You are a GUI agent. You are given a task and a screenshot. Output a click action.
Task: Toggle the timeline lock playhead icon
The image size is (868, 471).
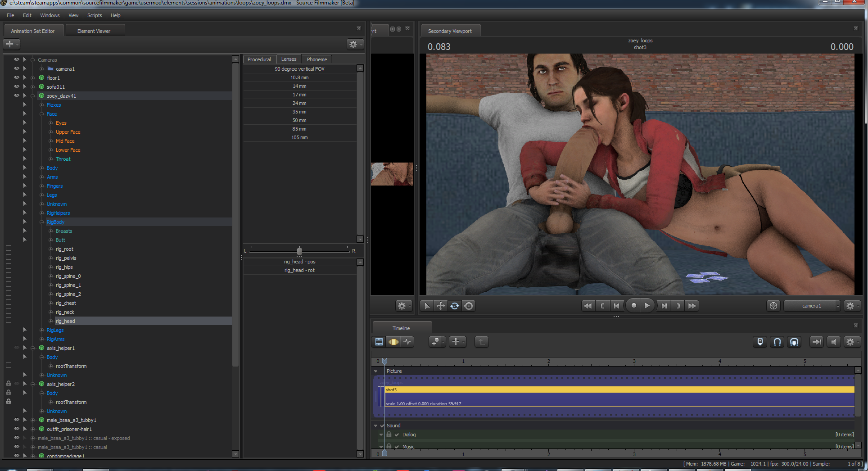[x=760, y=342]
